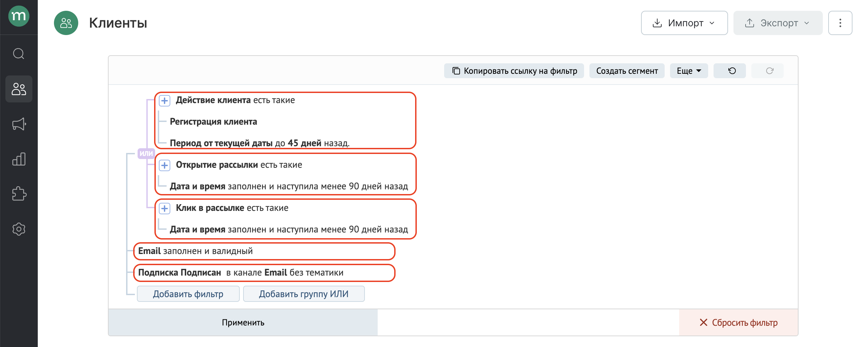
Task: Click the green Клиенты page icon
Action: 66,23
